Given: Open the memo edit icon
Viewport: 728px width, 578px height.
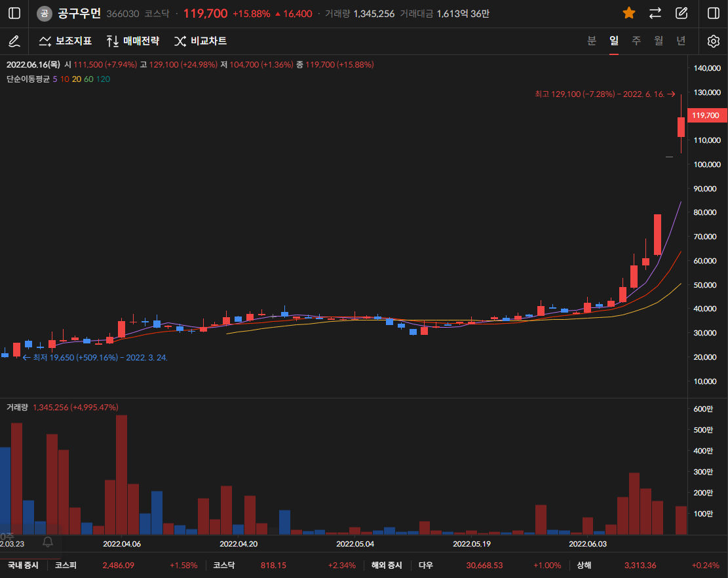Looking at the screenshot, I should pyautogui.click(x=681, y=14).
